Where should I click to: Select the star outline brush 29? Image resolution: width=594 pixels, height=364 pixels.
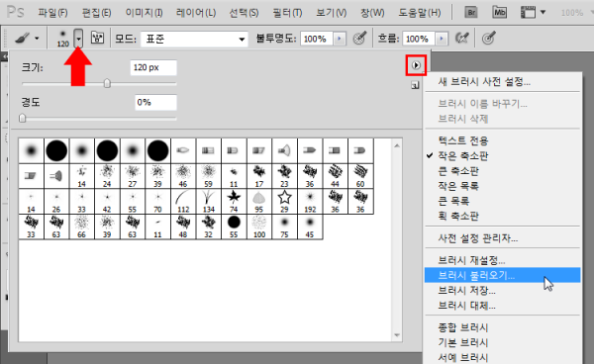tap(284, 202)
